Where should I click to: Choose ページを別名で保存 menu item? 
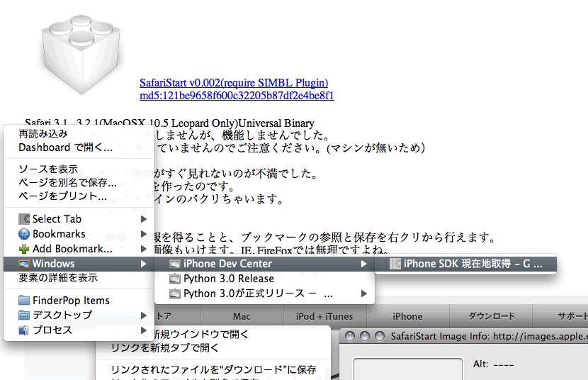67,182
